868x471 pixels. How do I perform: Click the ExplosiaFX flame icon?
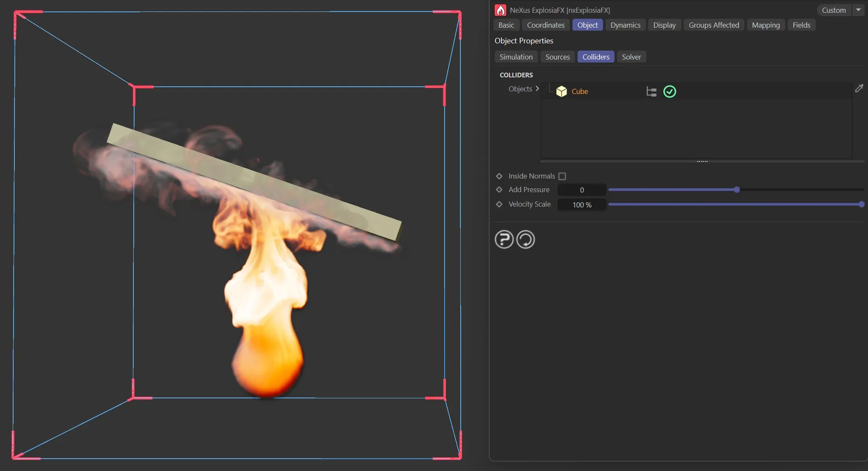point(501,10)
